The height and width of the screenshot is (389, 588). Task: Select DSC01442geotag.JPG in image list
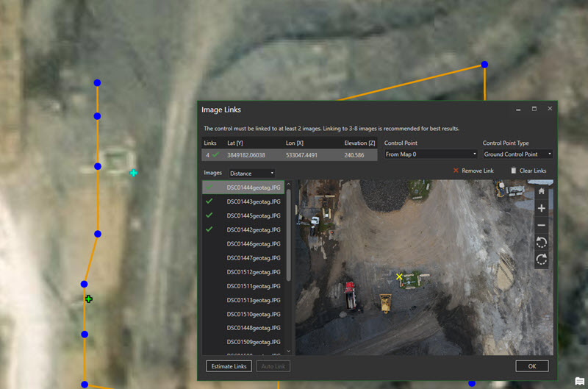(x=243, y=229)
